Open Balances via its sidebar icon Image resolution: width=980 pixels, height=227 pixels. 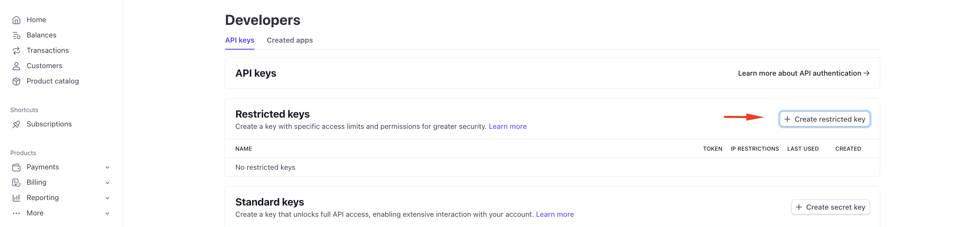[16, 35]
